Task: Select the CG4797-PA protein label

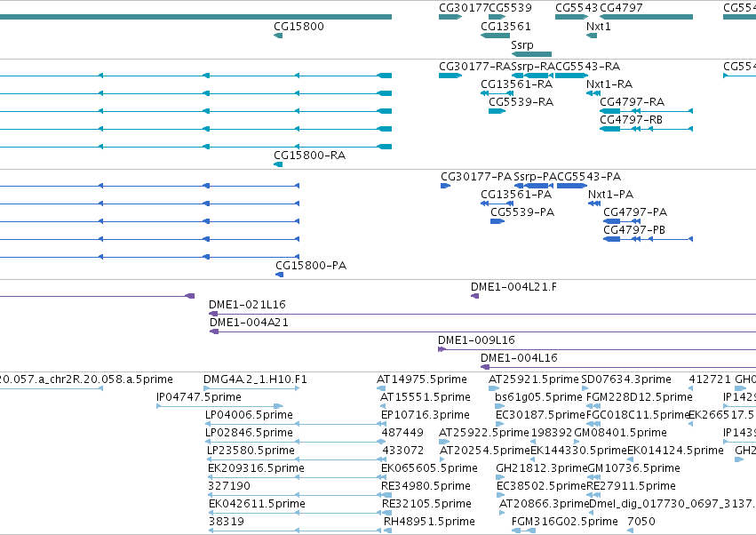Action: 635,212
